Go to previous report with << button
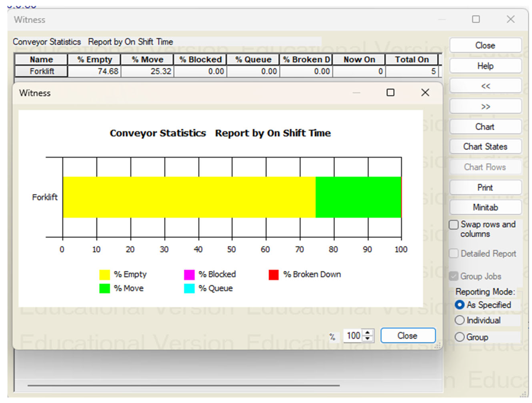 click(x=485, y=86)
